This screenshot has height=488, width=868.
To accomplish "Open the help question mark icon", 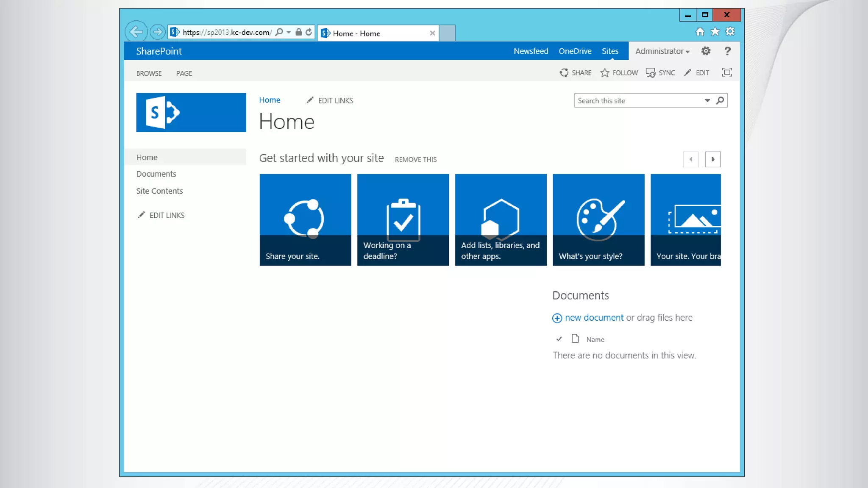I will [728, 51].
